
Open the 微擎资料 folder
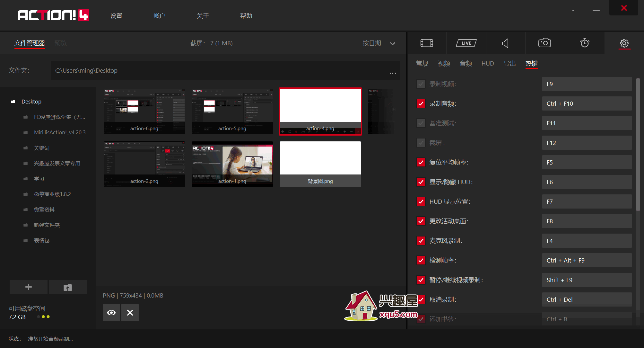(x=44, y=210)
